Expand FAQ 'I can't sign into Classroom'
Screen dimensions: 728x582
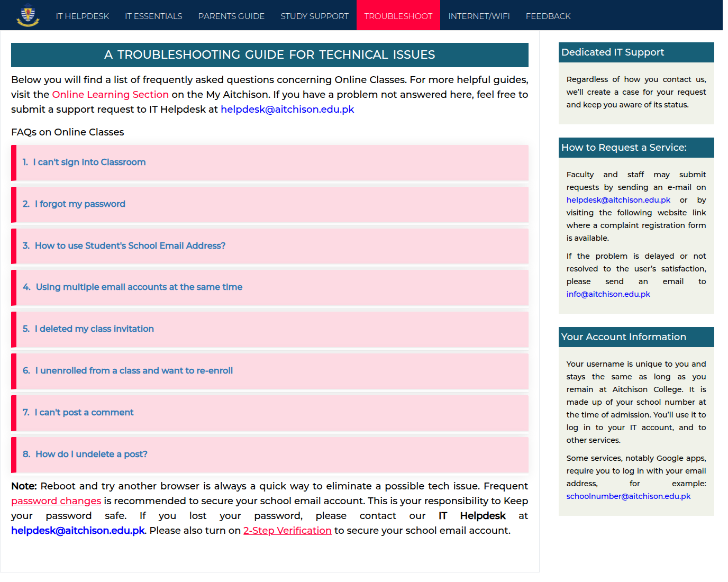270,162
